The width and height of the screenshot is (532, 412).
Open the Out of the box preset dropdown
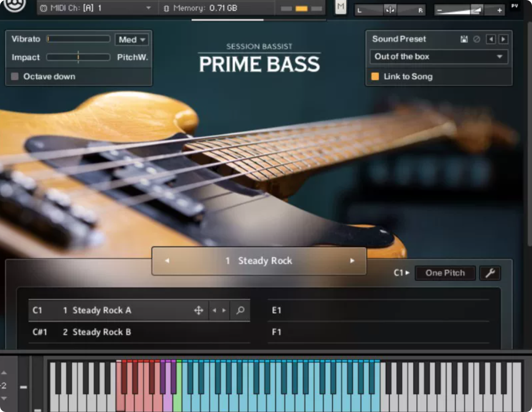tap(439, 57)
